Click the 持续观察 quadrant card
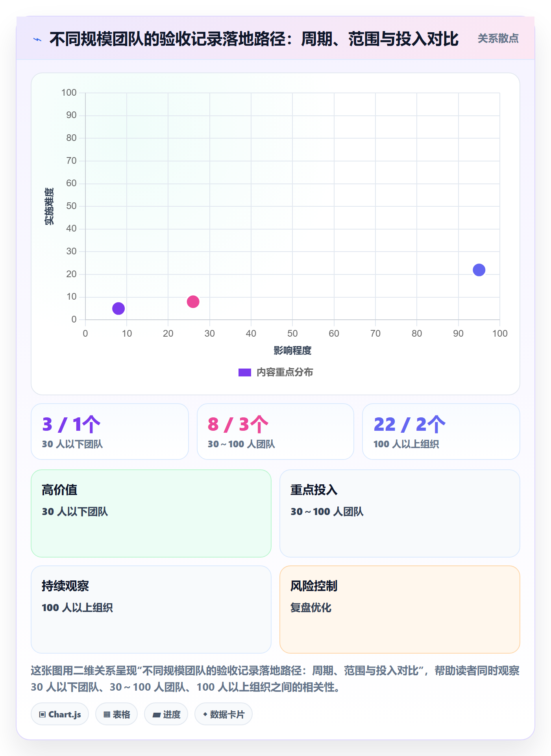 pos(151,610)
